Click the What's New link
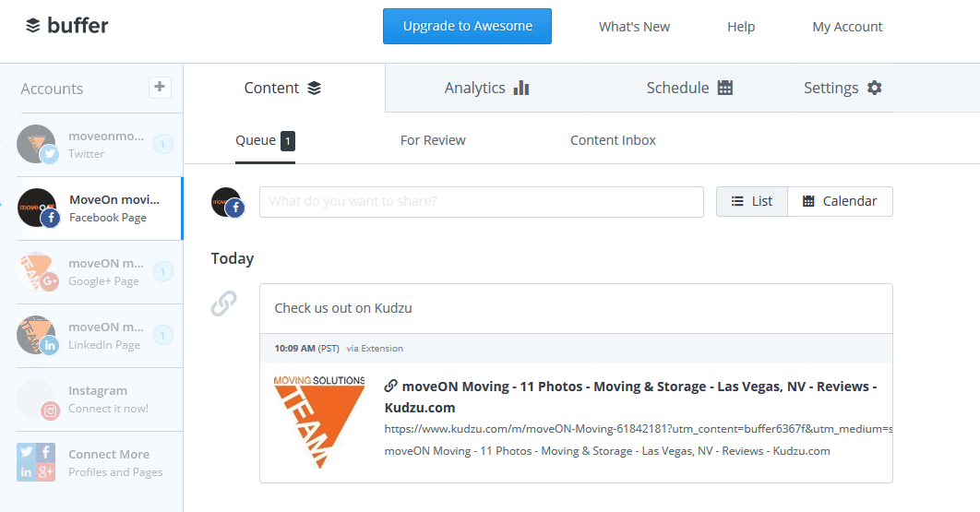 [634, 27]
